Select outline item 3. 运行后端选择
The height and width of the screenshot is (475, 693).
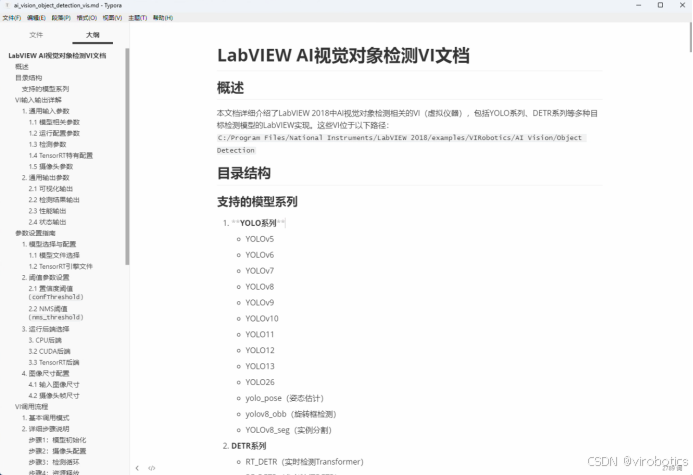click(x=46, y=329)
